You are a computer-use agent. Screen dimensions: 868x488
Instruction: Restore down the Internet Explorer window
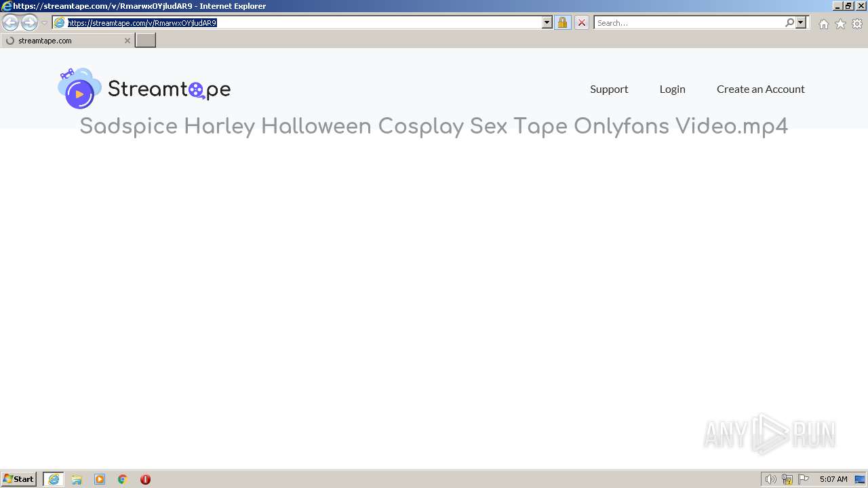tap(849, 6)
